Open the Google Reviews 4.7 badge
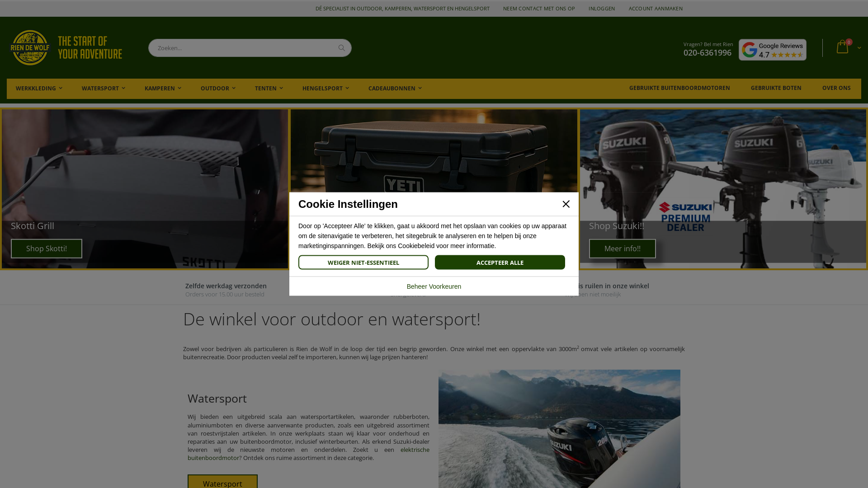Screen dimensions: 868x488 772,50
